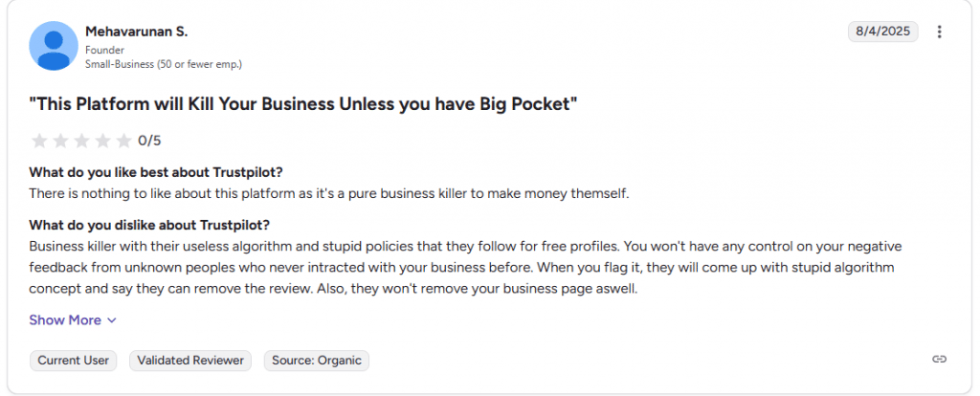Click the copy review link icon

tap(939, 360)
